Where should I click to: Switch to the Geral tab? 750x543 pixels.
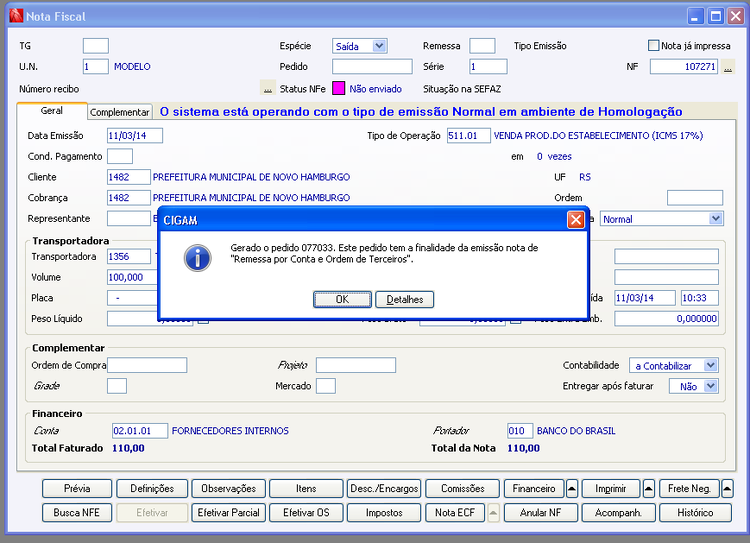[x=52, y=111]
